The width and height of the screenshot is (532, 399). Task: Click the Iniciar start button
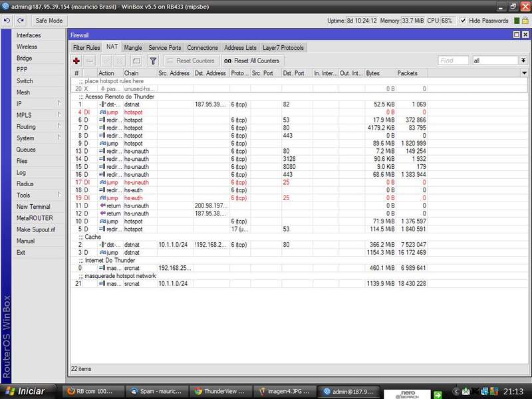27,392
